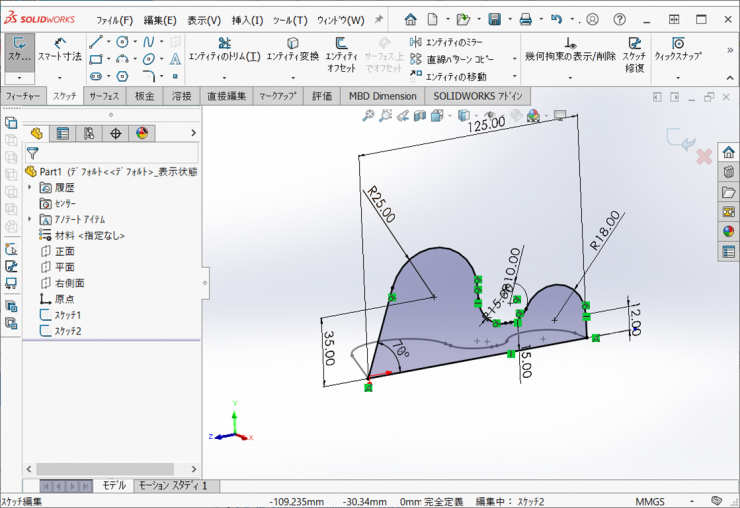Click Mirror Entities (エンティティのミラー)
This screenshot has height=508, width=740.
pos(452,41)
